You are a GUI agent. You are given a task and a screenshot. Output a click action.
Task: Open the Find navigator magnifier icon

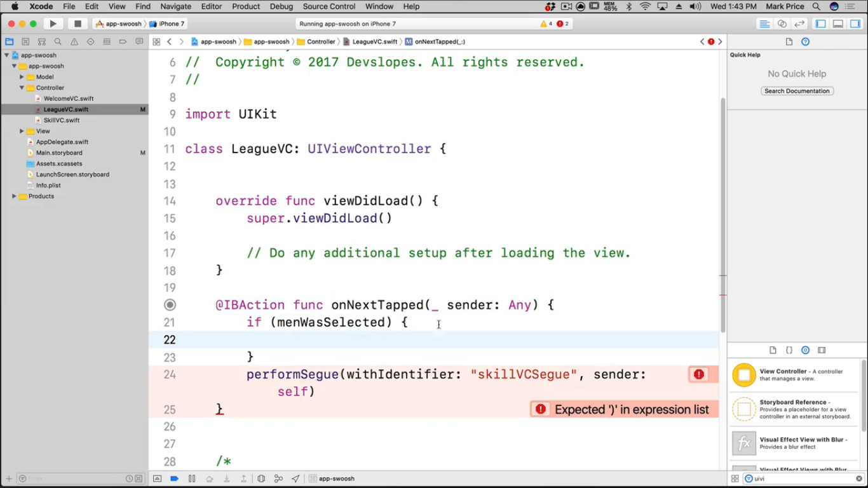tap(58, 42)
